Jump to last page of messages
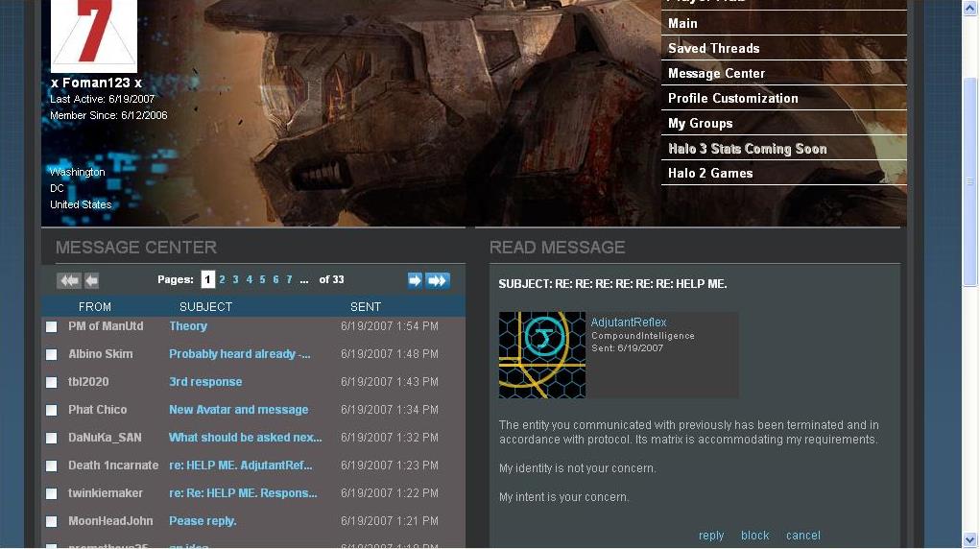Screen dimensions: 980x549 (x=438, y=280)
